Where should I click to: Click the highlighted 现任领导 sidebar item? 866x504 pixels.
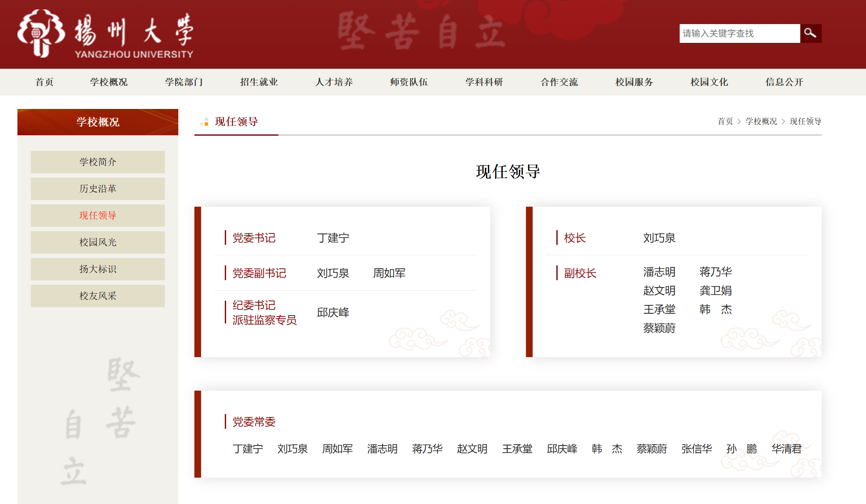pyautogui.click(x=97, y=216)
